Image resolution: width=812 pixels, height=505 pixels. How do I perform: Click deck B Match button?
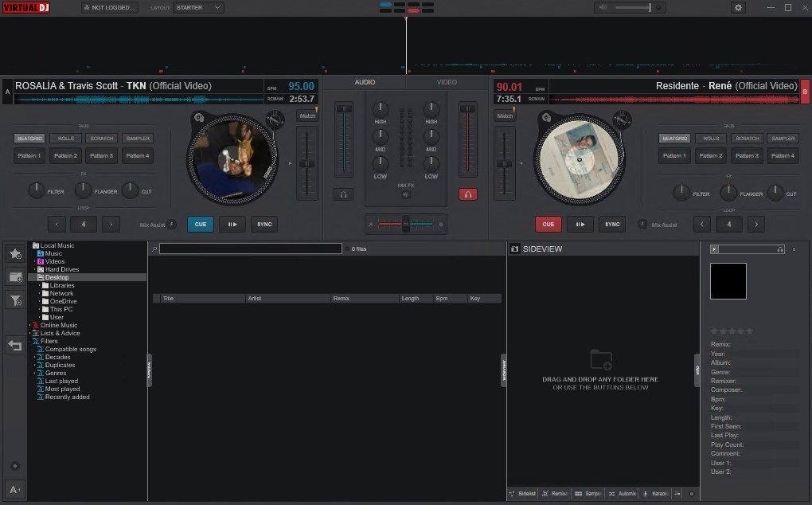tap(505, 115)
